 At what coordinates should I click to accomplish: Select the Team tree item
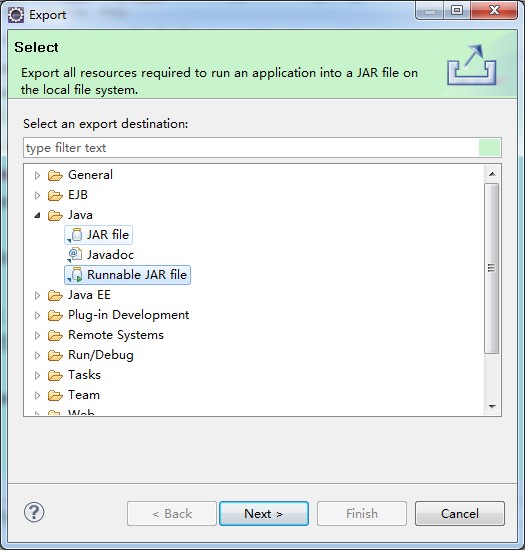(84, 395)
